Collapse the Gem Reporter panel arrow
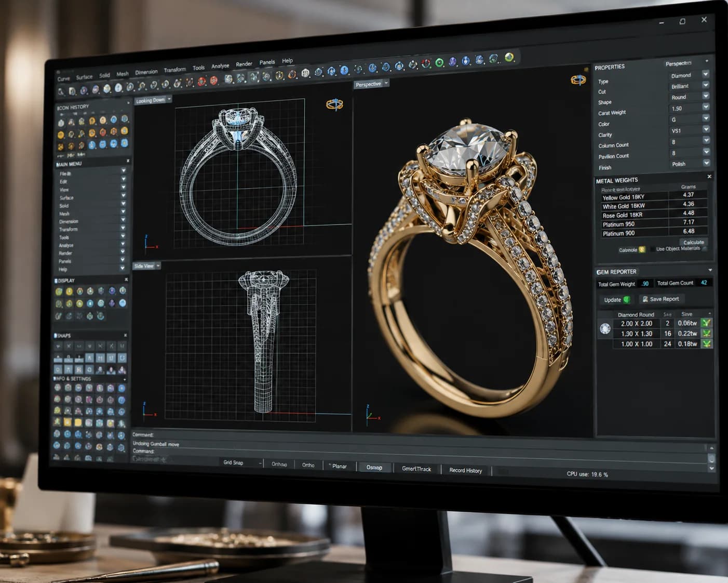Image resolution: width=728 pixels, height=583 pixels. 710,270
